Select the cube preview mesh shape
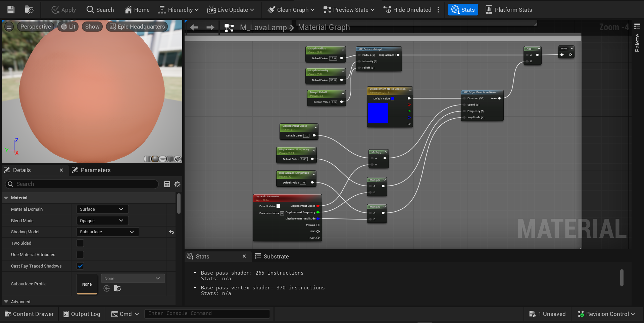This screenshot has height=323, width=644. click(x=170, y=159)
